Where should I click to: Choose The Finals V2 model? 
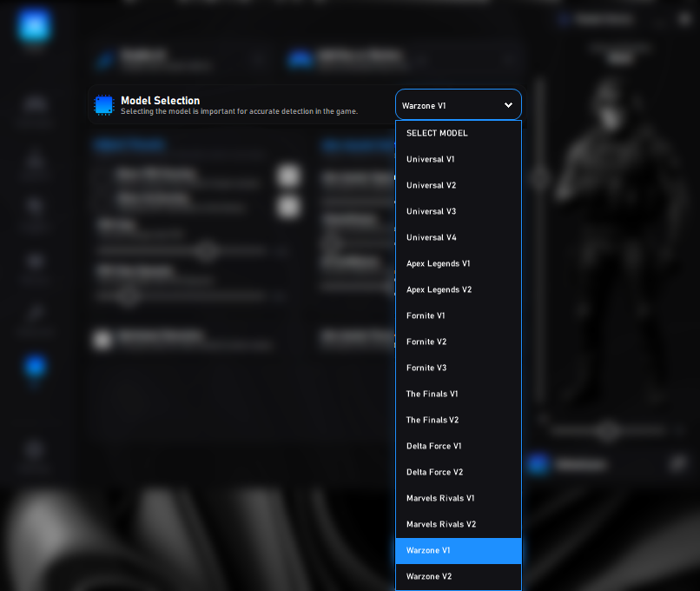coord(459,420)
